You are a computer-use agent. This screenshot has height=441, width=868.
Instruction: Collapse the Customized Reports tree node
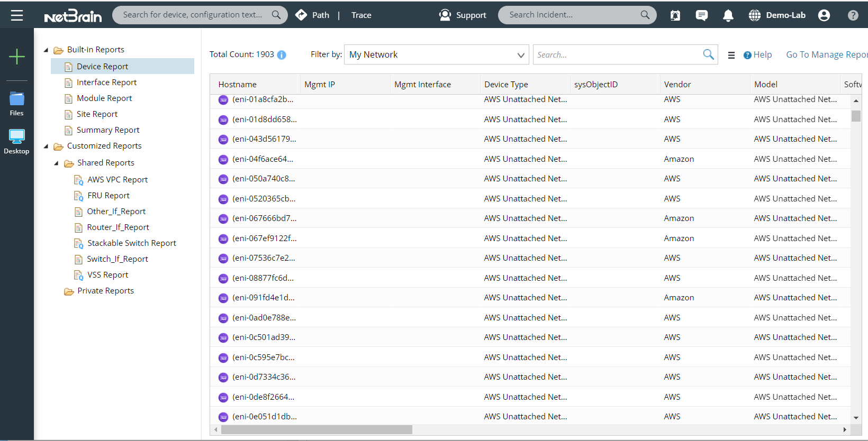pos(46,146)
